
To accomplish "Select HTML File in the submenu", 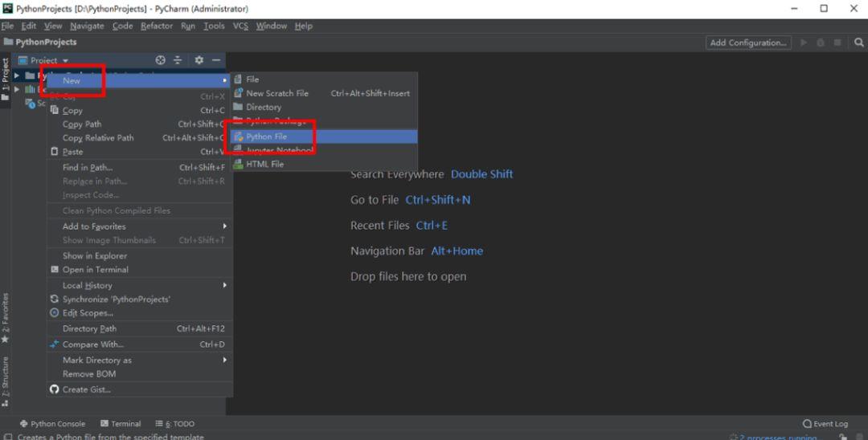I will click(x=324, y=164).
